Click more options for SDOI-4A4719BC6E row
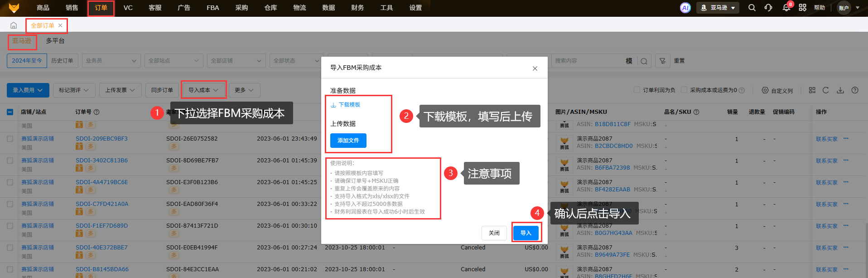868x278 pixels. (x=846, y=182)
